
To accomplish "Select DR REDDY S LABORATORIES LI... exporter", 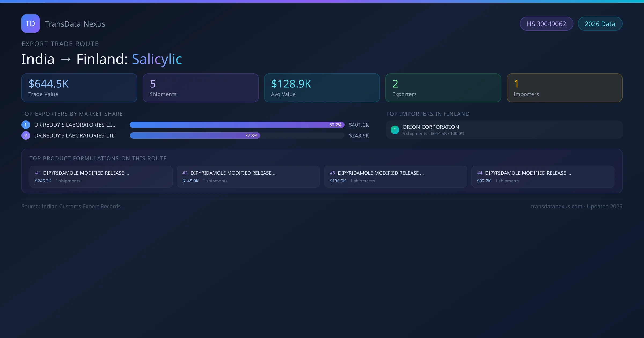I will pyautogui.click(x=75, y=125).
